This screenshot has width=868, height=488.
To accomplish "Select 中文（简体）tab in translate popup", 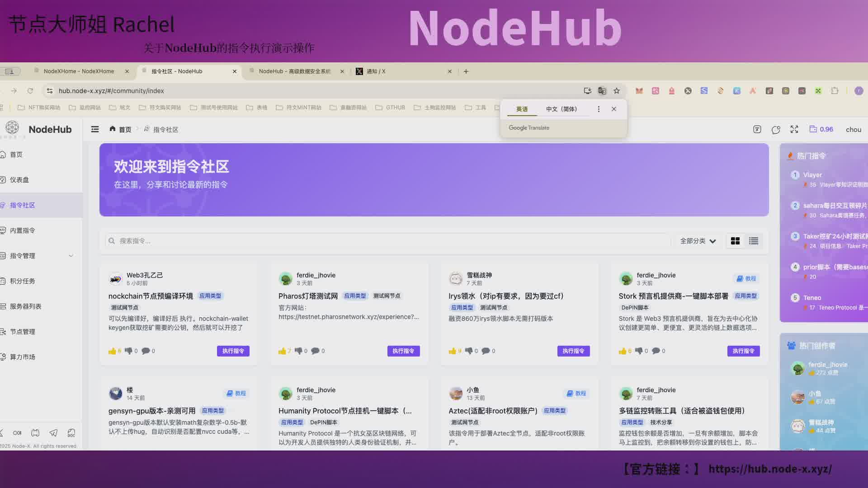I will (561, 109).
